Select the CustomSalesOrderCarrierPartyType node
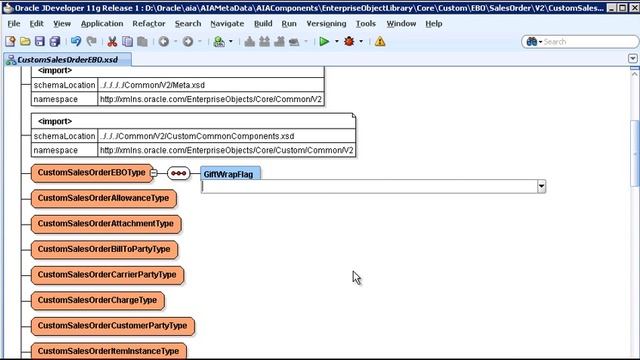 pyautogui.click(x=107, y=275)
